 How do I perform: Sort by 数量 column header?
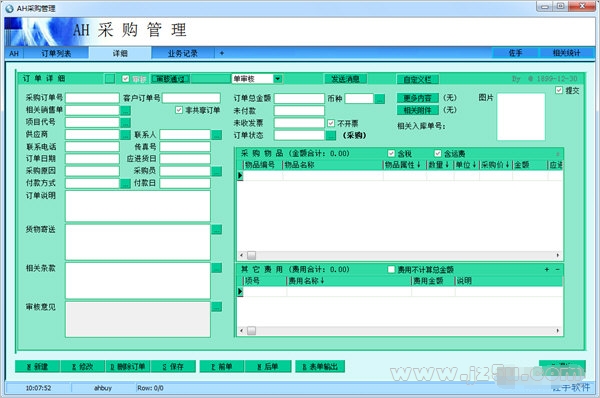pyautogui.click(x=440, y=165)
